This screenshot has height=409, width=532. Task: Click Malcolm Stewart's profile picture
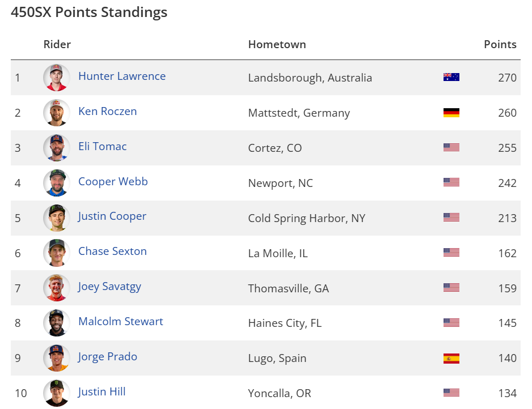click(x=57, y=323)
